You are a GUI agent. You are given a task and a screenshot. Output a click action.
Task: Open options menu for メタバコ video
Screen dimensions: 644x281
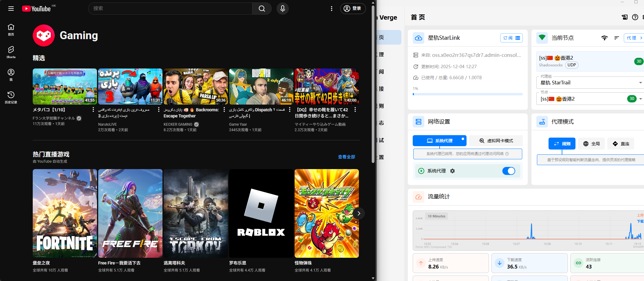(x=93, y=109)
